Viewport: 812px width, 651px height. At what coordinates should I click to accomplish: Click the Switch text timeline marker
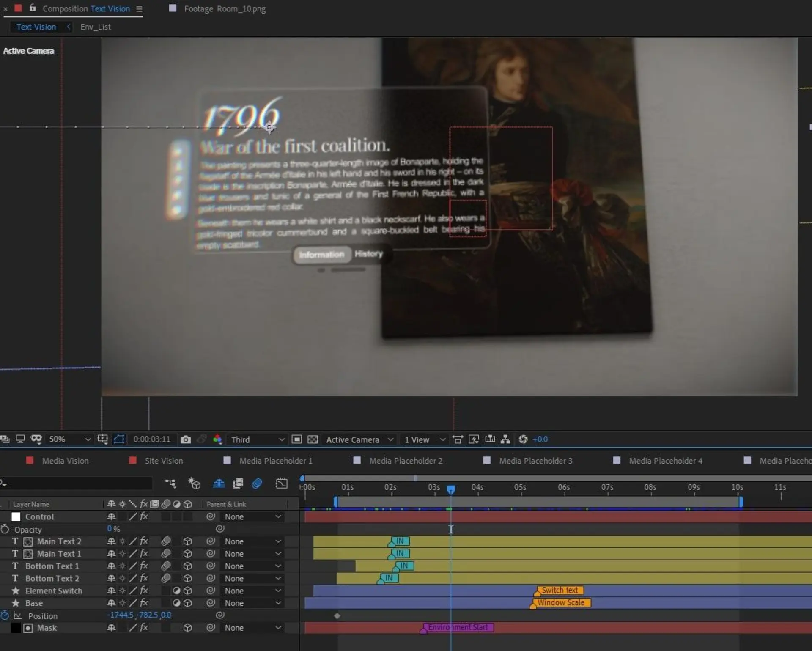(559, 591)
